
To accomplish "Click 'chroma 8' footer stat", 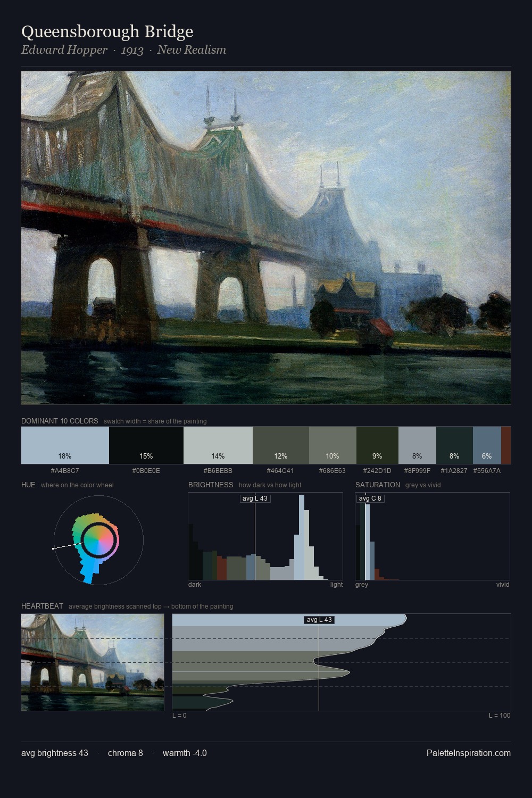I will tap(126, 753).
